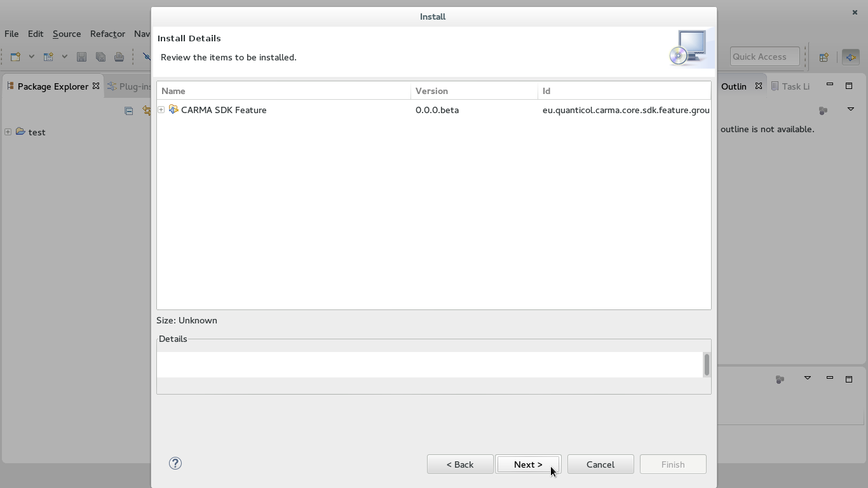Sort by the Name column header

[284, 91]
